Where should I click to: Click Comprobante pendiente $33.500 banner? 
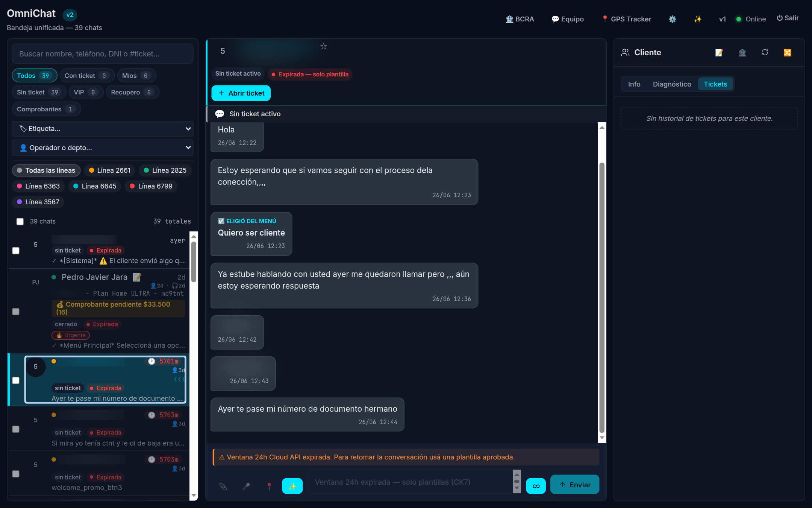[x=118, y=308]
